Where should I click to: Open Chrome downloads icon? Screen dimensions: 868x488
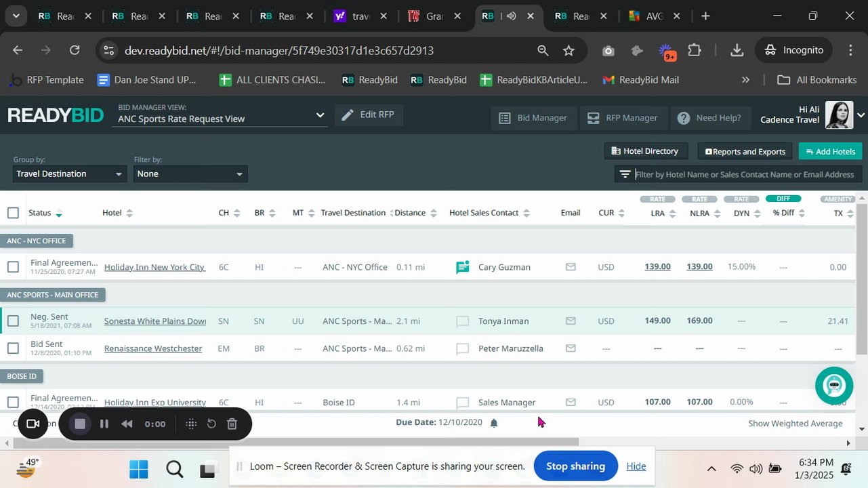(737, 50)
